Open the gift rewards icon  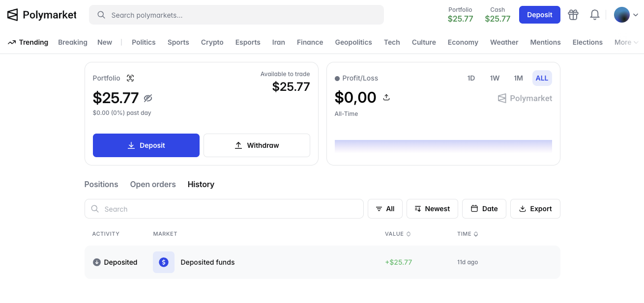click(x=573, y=15)
